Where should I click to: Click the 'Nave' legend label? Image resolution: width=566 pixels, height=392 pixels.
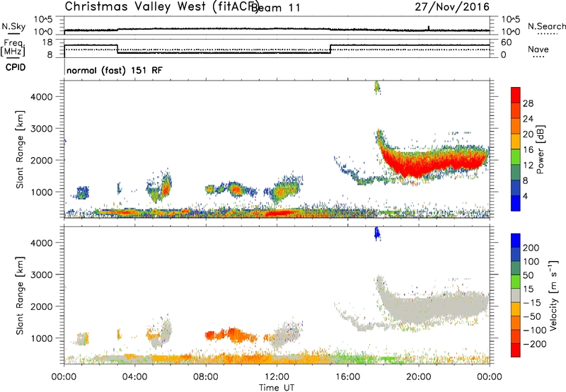pos(538,49)
